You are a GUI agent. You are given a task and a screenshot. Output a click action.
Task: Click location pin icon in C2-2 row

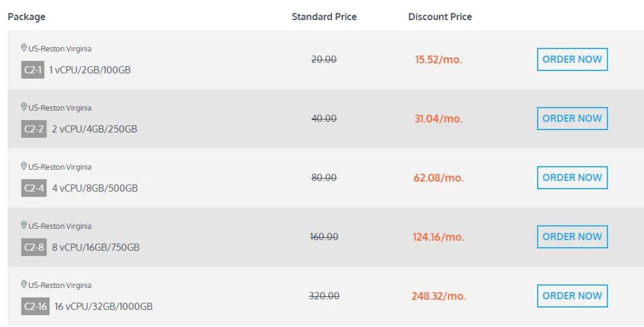pyautogui.click(x=24, y=108)
